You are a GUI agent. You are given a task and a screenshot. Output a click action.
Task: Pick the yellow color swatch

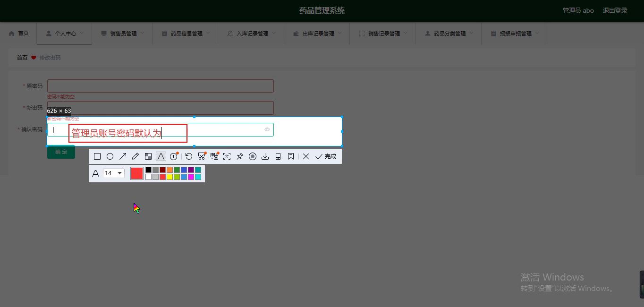tap(170, 177)
